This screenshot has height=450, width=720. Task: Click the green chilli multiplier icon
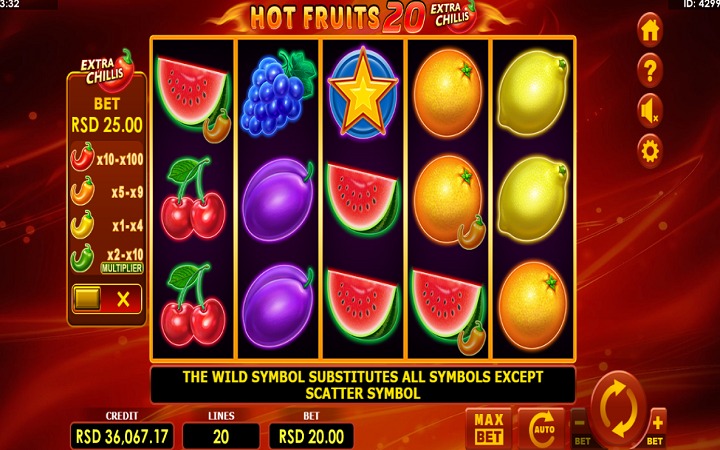82,258
